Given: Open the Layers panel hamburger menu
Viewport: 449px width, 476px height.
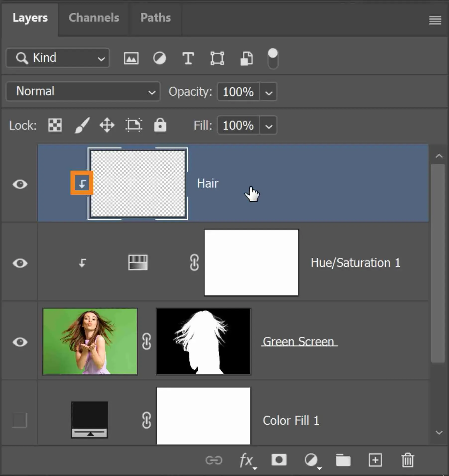Looking at the screenshot, I should tap(435, 20).
